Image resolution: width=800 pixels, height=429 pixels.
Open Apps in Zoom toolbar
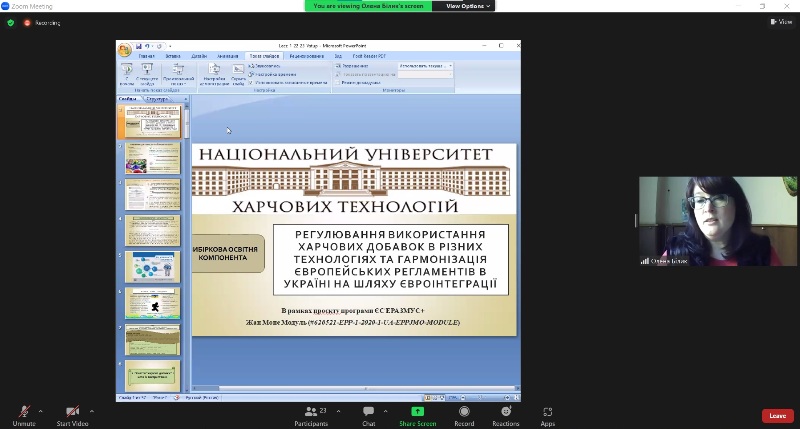point(547,416)
